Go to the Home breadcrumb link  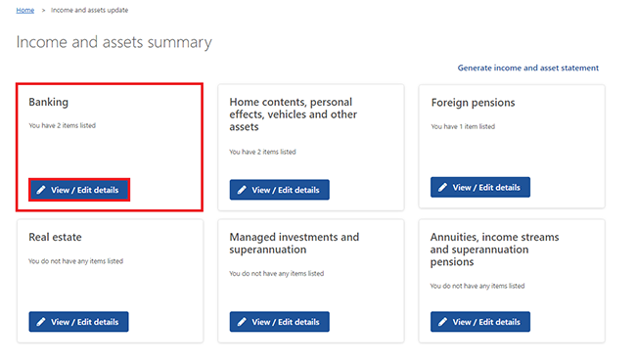point(25,10)
